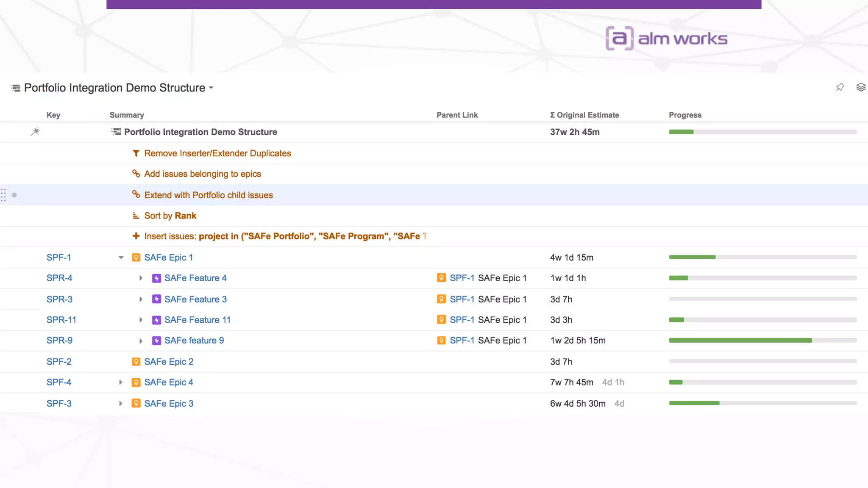Click the Sort by Rank sorter icon

[136, 216]
